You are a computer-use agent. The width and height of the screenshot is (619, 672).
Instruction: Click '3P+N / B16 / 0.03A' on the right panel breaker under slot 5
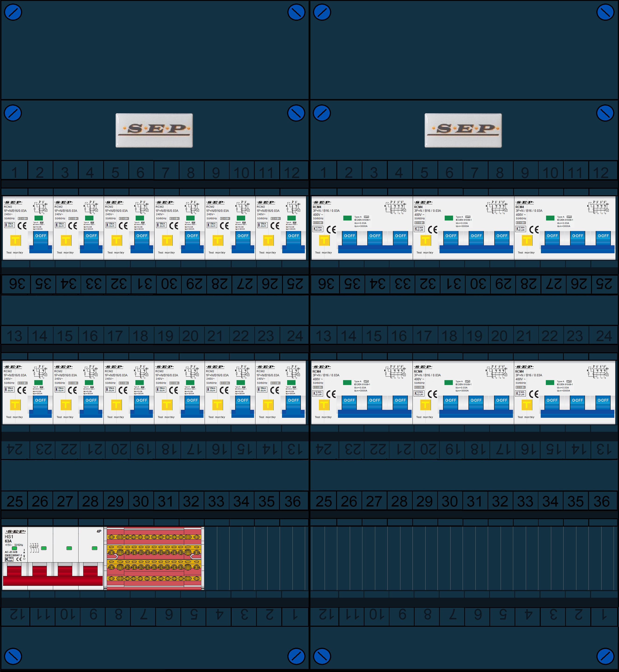pos(428,211)
